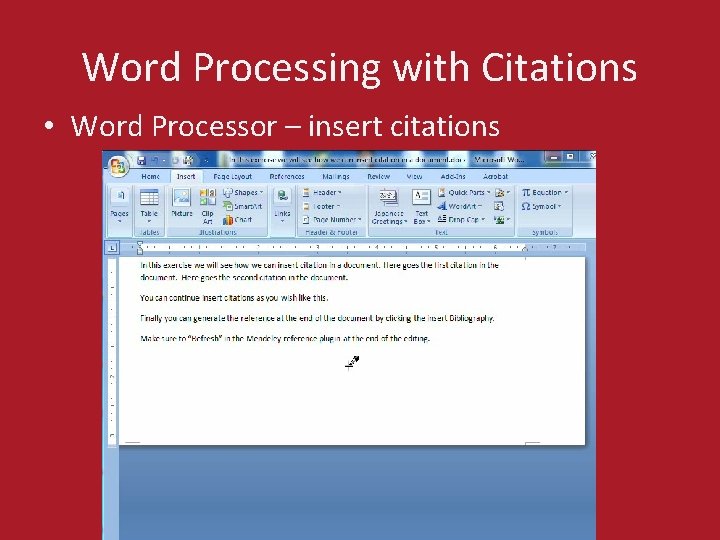Open the Table insert dropdown

(x=149, y=206)
